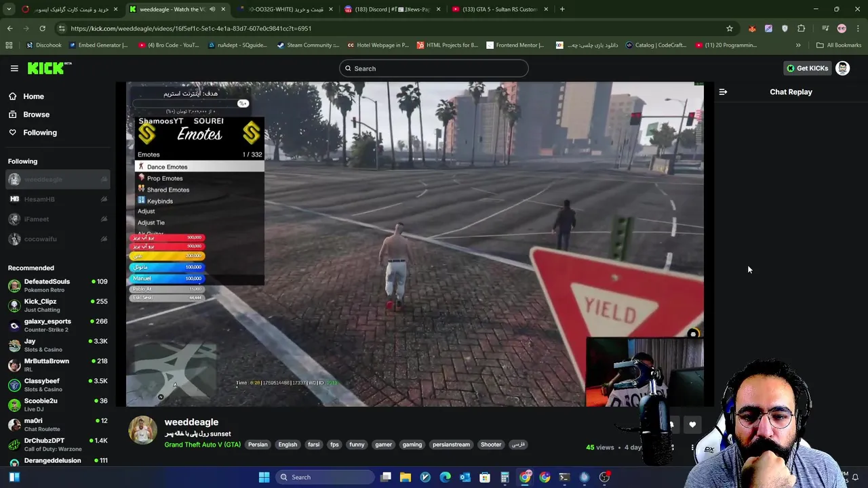Image resolution: width=868 pixels, height=488 pixels.
Task: Open Microsoft Store from taskbar
Action: [x=485, y=477]
